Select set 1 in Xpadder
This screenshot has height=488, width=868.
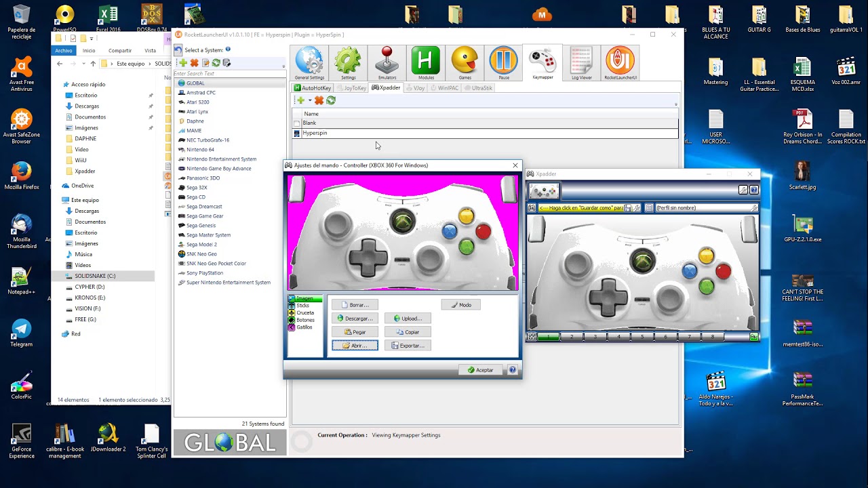click(x=549, y=337)
